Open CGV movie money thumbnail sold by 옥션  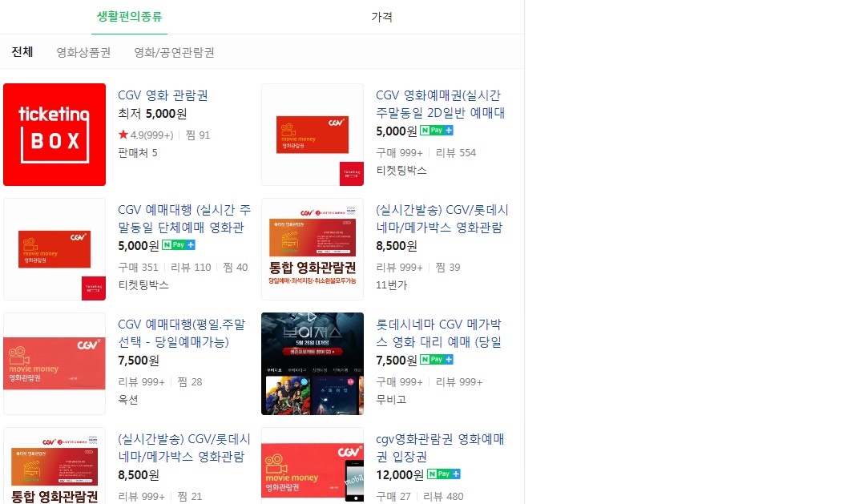tap(54, 364)
